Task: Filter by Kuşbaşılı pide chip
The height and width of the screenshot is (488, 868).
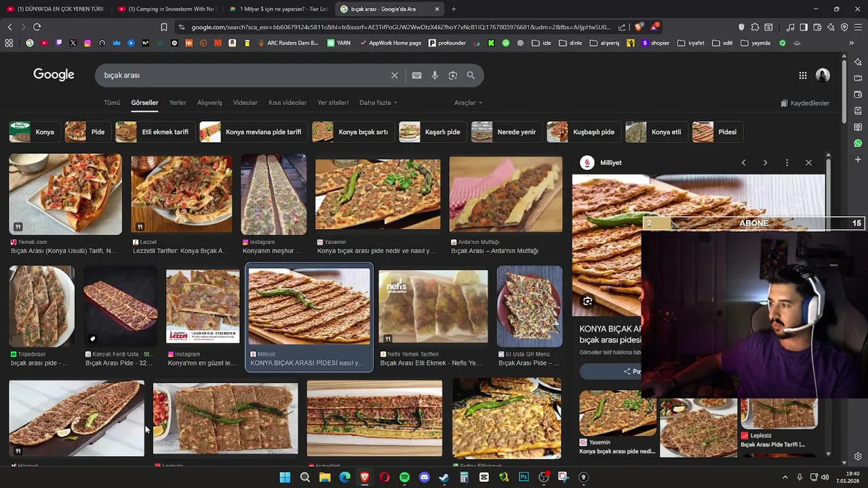Action: tap(584, 132)
